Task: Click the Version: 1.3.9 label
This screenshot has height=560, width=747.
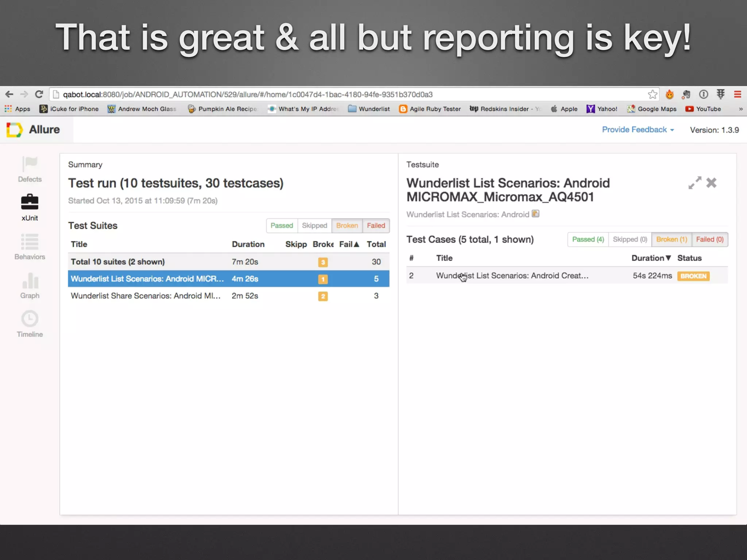Action: [714, 130]
